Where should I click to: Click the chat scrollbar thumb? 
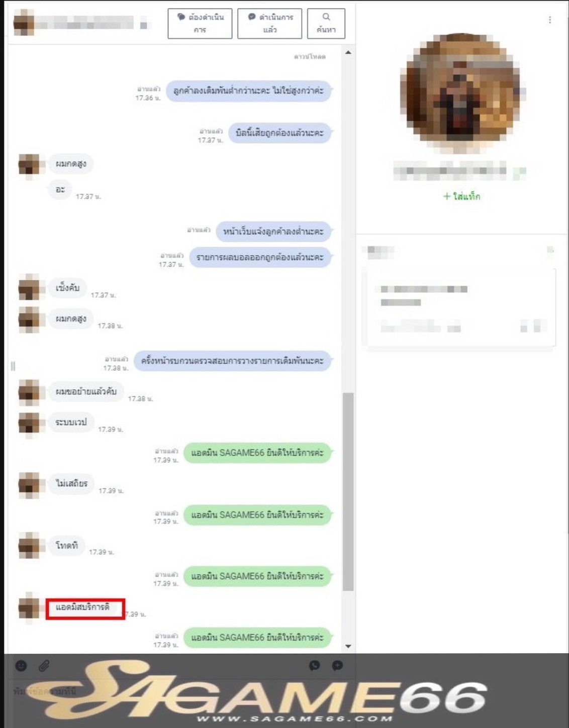(348, 492)
